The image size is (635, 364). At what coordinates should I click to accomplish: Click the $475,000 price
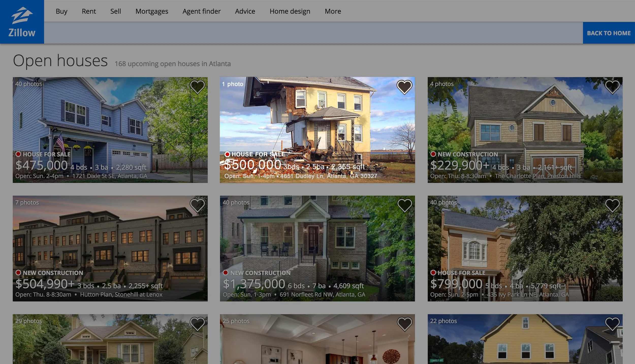pos(41,165)
